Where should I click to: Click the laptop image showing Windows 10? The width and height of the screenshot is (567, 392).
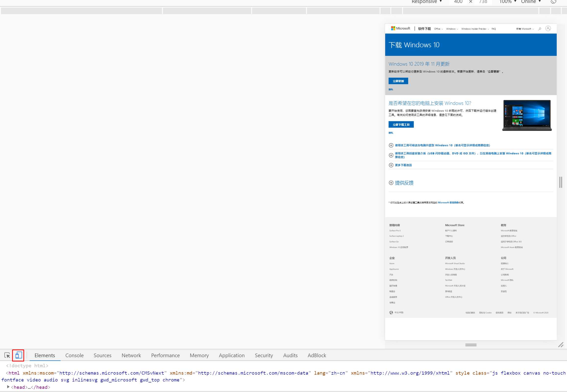coord(527,115)
